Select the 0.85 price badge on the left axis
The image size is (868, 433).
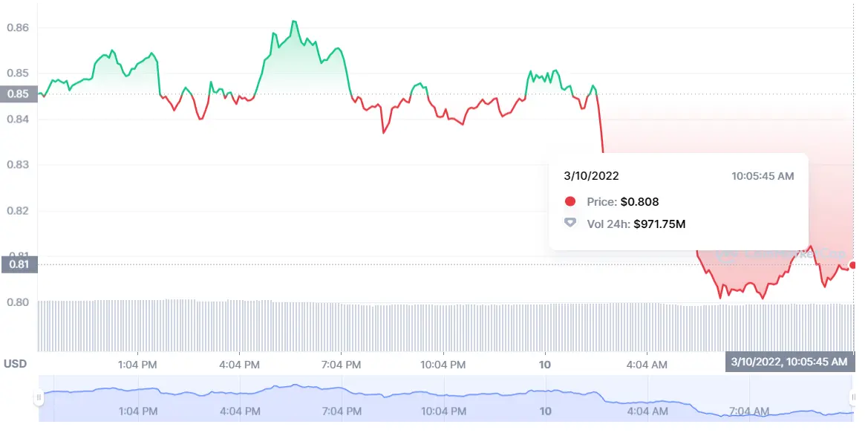coord(18,94)
